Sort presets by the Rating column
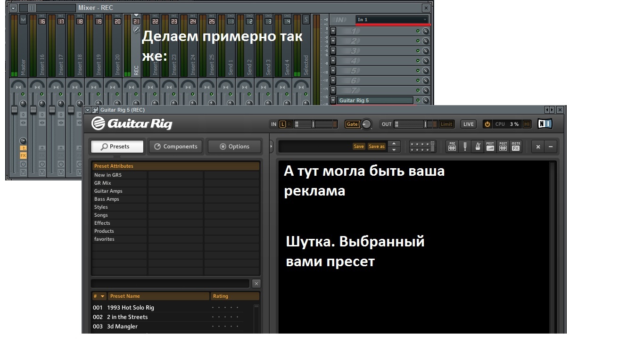 pyautogui.click(x=235, y=296)
